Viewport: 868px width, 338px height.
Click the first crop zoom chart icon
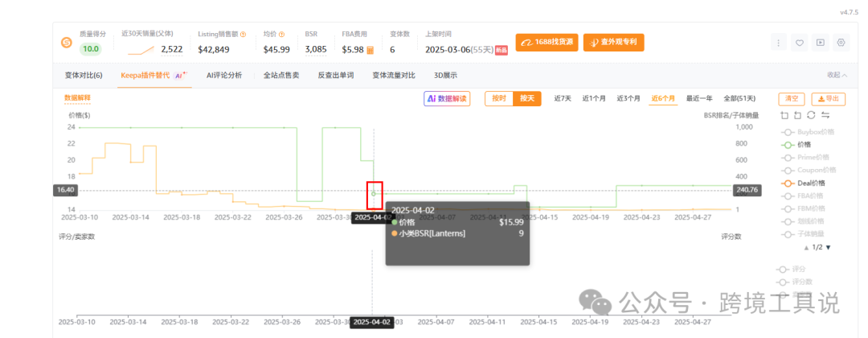(784, 115)
